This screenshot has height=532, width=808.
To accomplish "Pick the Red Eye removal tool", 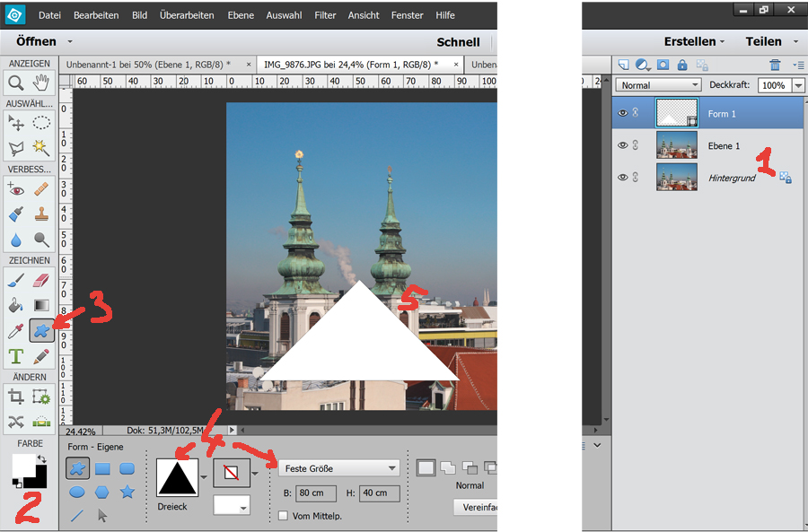I will tap(16, 189).
